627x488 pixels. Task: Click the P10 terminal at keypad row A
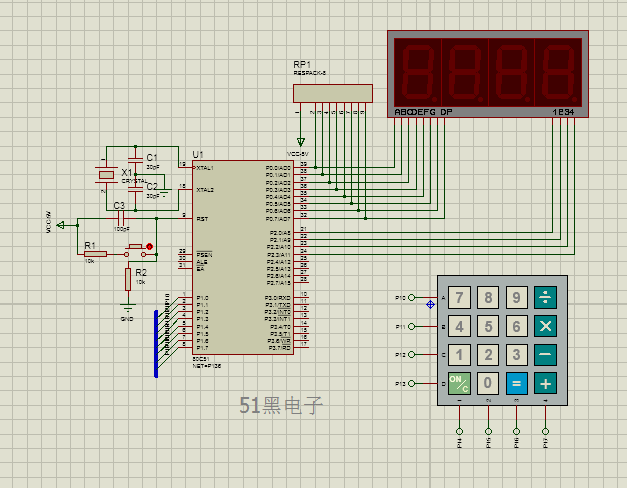(411, 297)
